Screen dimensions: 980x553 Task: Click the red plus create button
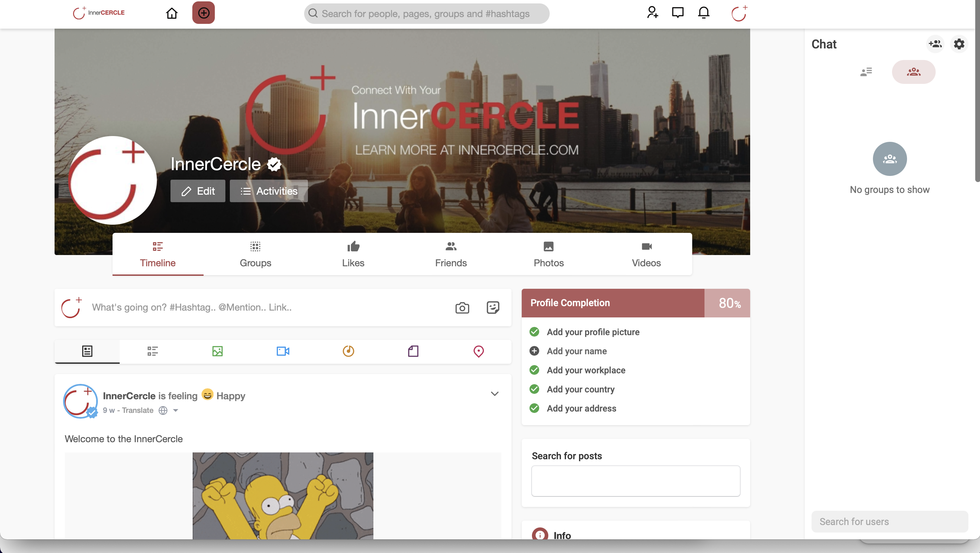[204, 13]
